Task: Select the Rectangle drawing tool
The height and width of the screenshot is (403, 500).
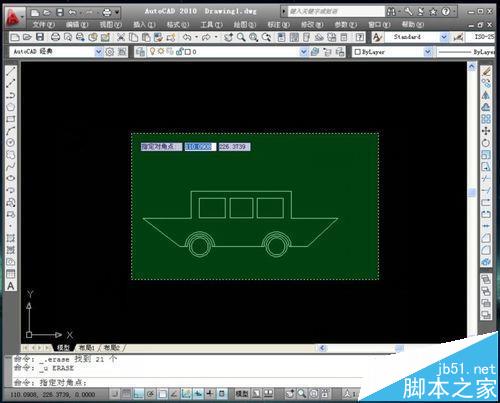Action: coord(11,119)
